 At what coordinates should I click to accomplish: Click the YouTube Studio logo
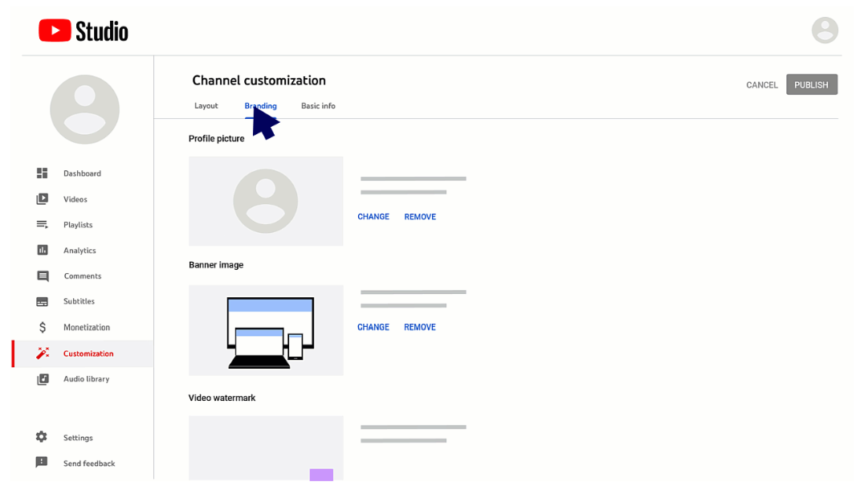coord(83,30)
